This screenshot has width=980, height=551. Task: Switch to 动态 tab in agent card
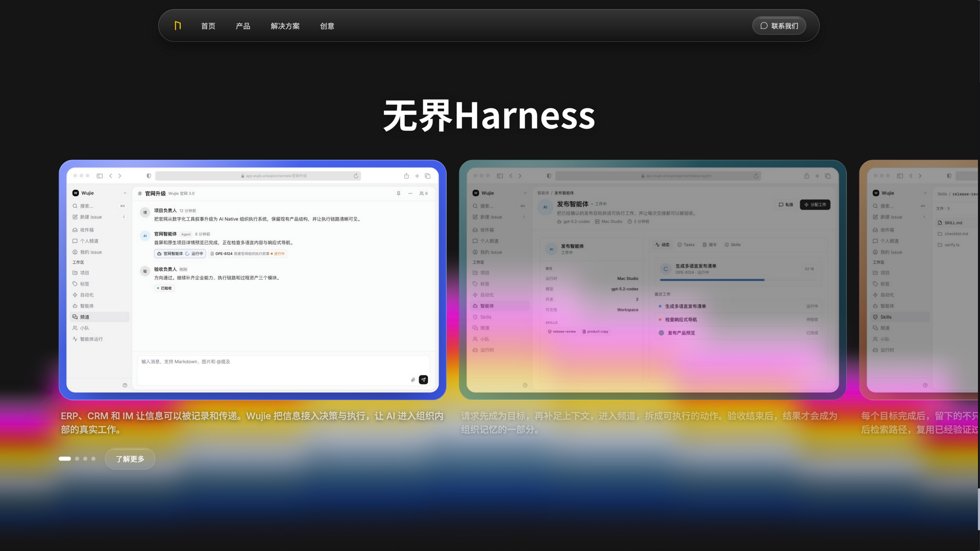663,245
